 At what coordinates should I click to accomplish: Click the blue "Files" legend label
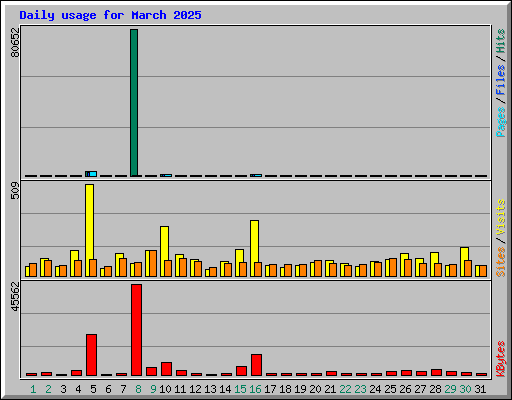tap(500, 79)
